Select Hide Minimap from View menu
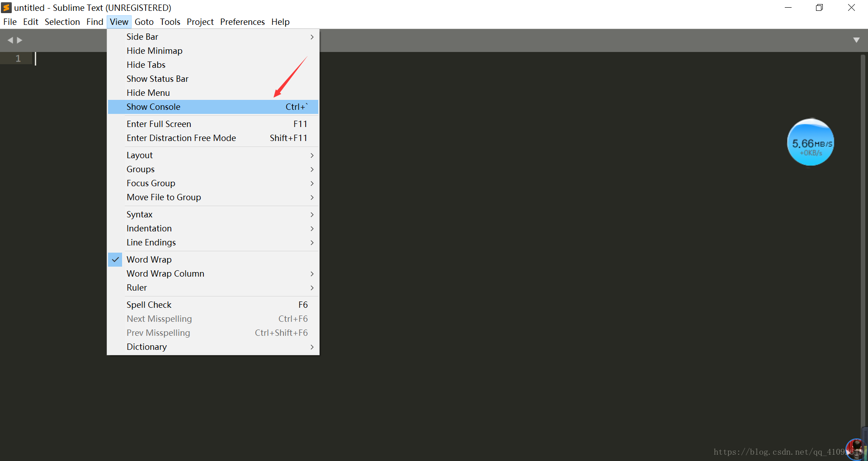 (213, 51)
